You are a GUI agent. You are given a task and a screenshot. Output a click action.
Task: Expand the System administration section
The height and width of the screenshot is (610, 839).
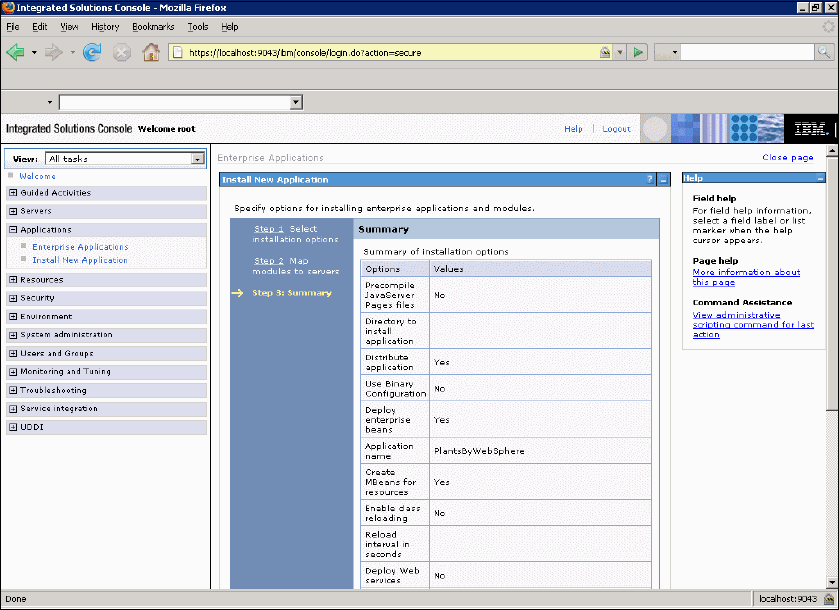click(x=13, y=335)
